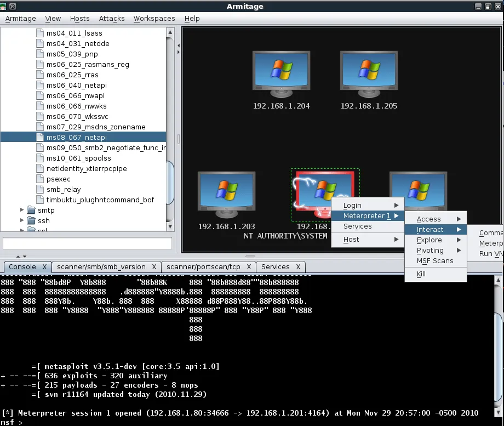Image resolution: width=504 pixels, height=426 pixels.
Task: Open the Workspaces menu
Action: coord(155,18)
